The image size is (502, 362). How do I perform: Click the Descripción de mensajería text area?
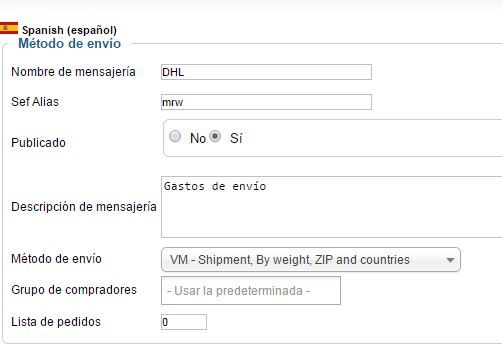coord(331,207)
